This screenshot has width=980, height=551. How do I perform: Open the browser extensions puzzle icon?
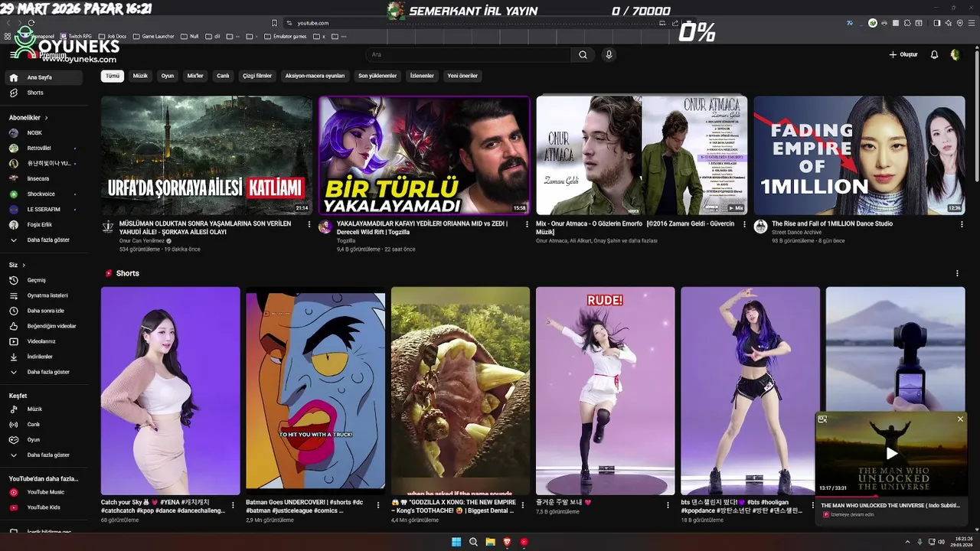coord(907,23)
